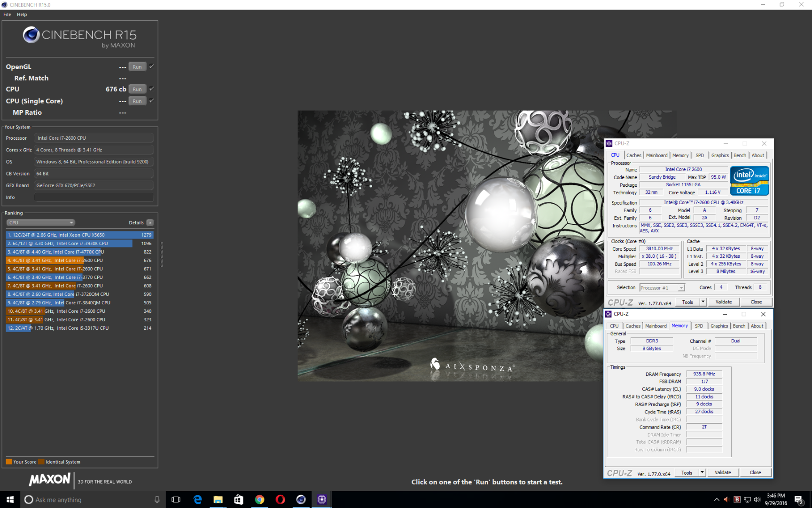This screenshot has height=508, width=812.
Task: Open the Help menu
Action: coord(22,15)
